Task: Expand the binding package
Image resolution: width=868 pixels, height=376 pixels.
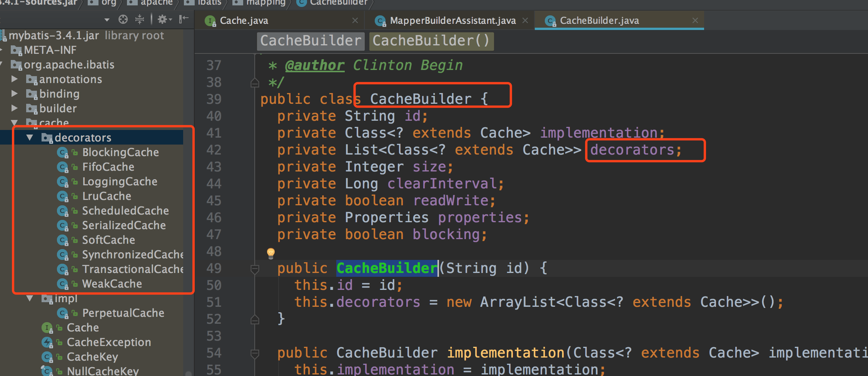Action: pos(15,93)
